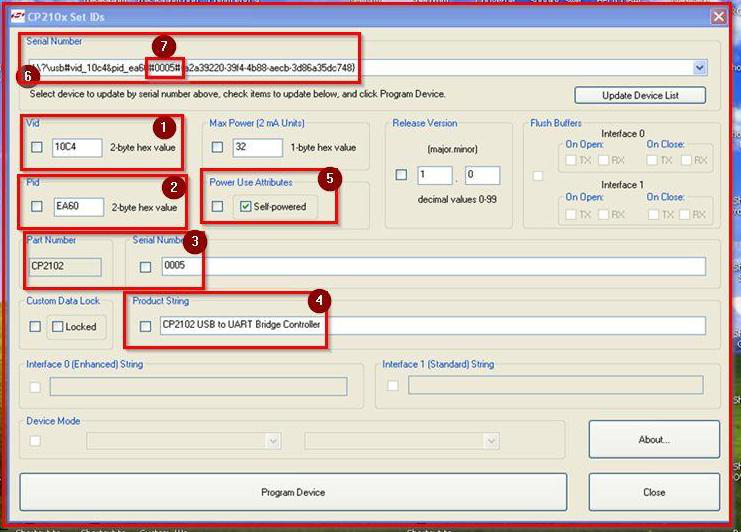741x532 pixels.
Task: Click the device path text in serial combo box
Action: pos(192,68)
